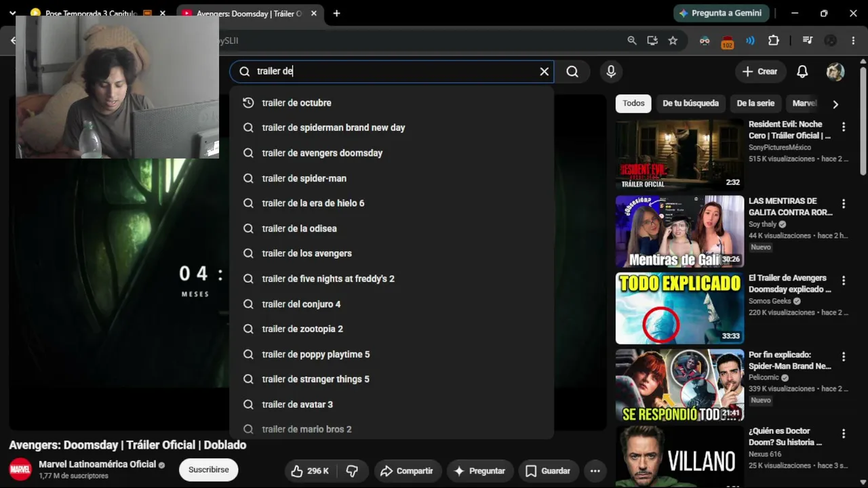Viewport: 868px width, 488px height.
Task: Click the Crear button
Action: pos(759,72)
